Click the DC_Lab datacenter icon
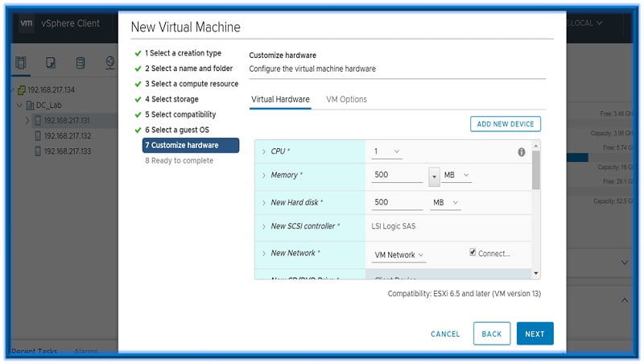644x364 pixels. (x=30, y=105)
